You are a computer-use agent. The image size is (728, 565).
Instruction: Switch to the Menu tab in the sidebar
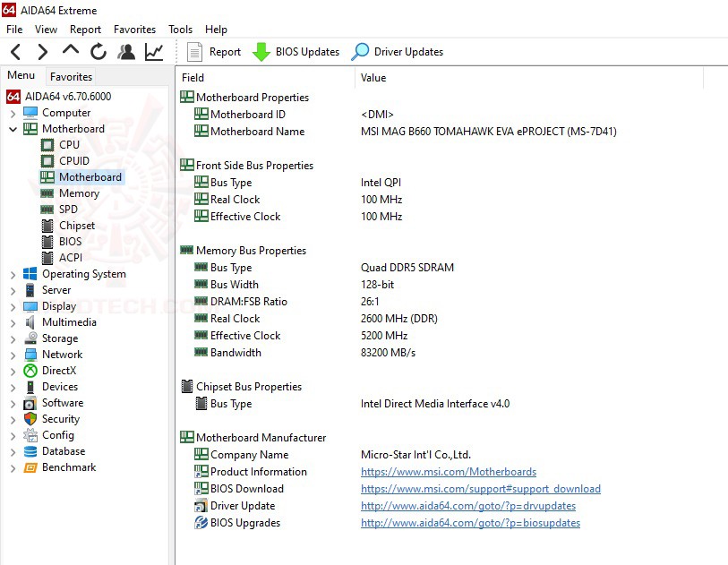21,75
